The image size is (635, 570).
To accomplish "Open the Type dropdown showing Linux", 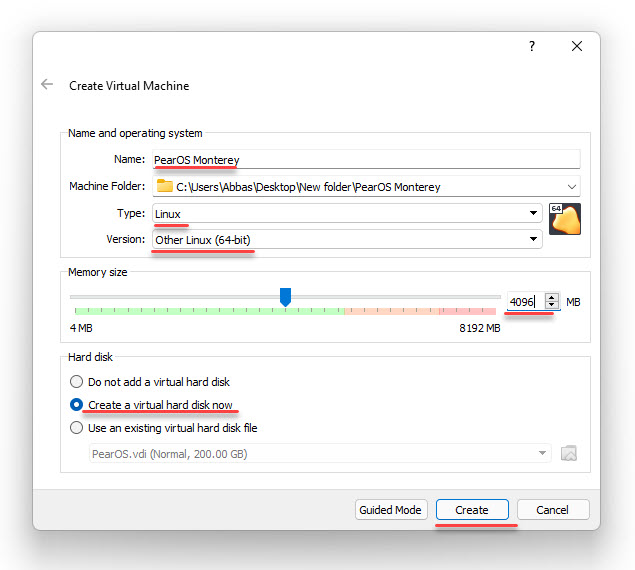I will [x=347, y=213].
